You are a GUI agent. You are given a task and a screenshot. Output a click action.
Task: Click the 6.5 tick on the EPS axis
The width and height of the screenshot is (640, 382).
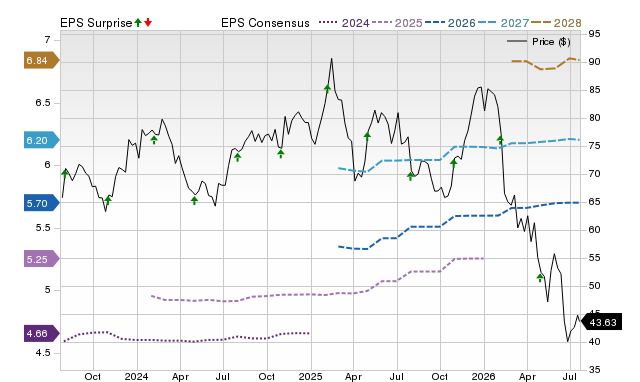[x=43, y=102]
